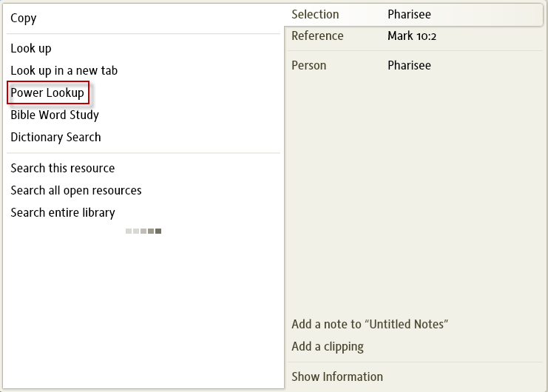
Task: Choose Look up from the menu
Action: [x=31, y=49]
